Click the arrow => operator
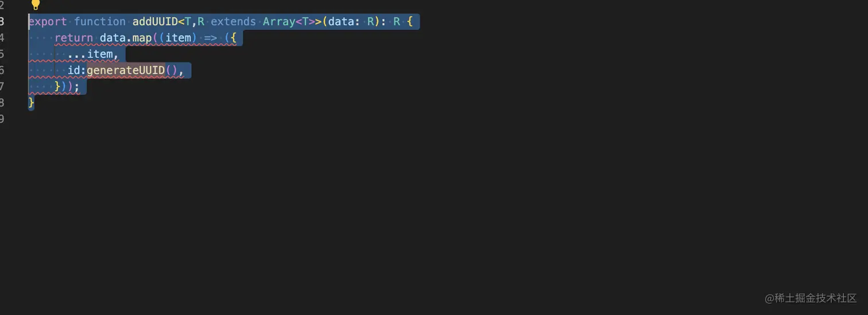This screenshot has height=315, width=868. coord(210,38)
